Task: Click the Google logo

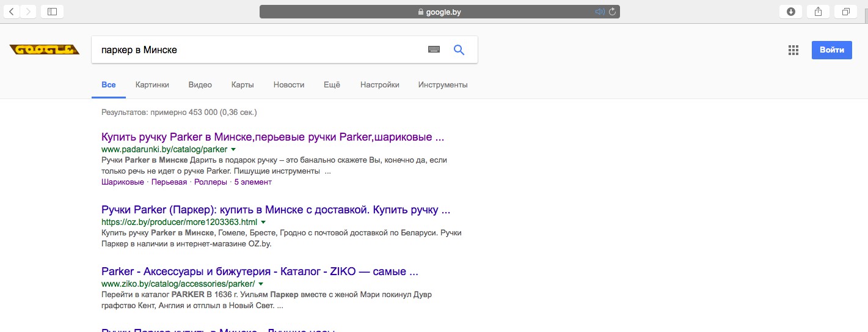Action: pyautogui.click(x=45, y=50)
